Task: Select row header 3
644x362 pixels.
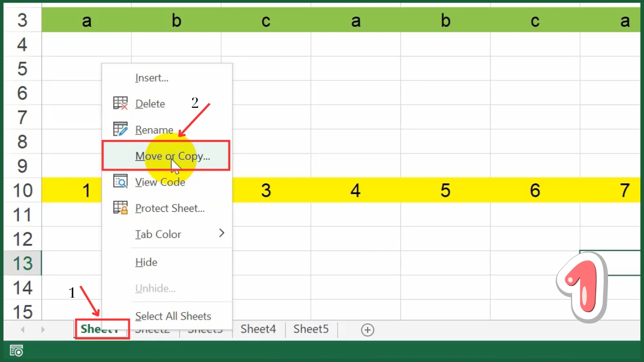Action: point(22,20)
